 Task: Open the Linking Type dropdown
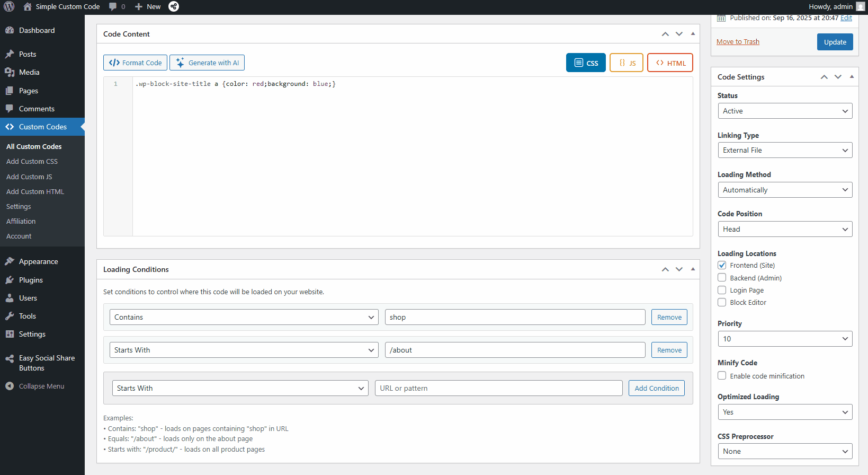(x=785, y=150)
